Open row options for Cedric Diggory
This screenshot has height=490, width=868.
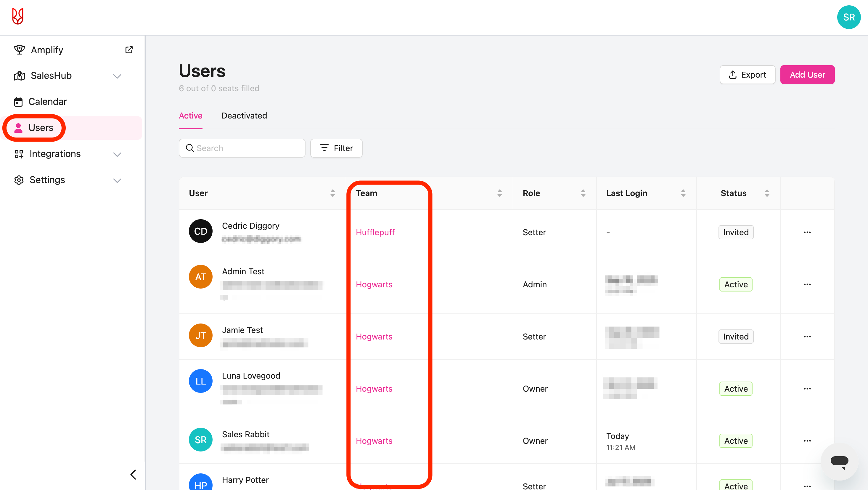[x=807, y=232]
